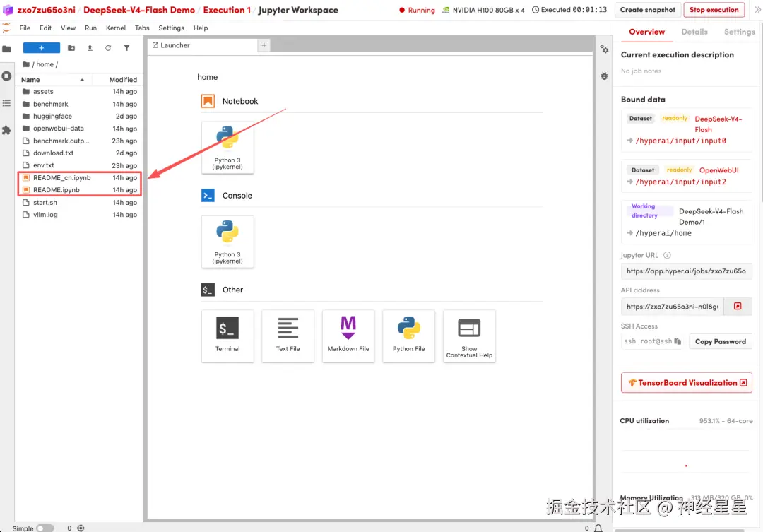763x532 pixels.
Task: Open the debugger bug icon
Action: (604, 76)
